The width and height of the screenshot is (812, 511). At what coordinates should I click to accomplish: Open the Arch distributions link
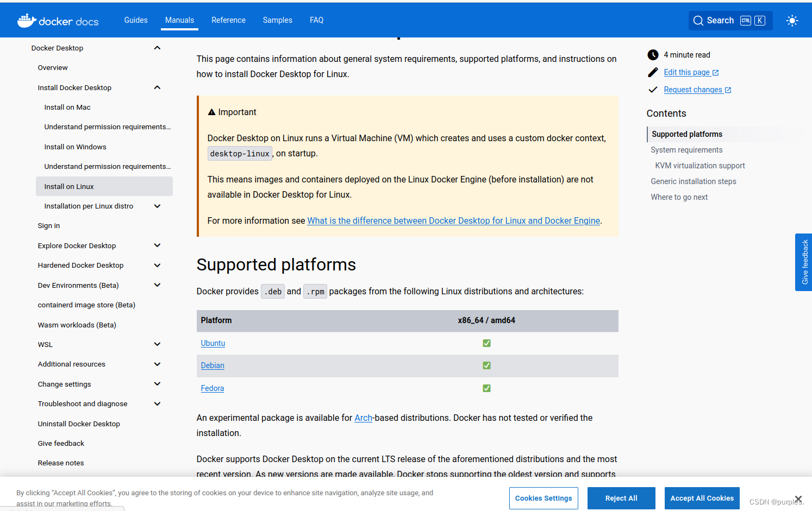coord(363,418)
